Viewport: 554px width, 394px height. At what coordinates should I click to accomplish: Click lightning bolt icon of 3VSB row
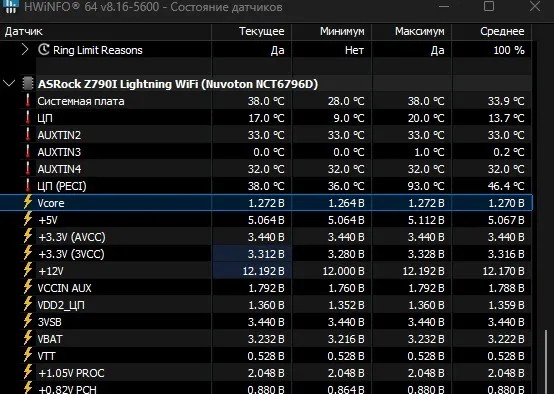[28, 321]
